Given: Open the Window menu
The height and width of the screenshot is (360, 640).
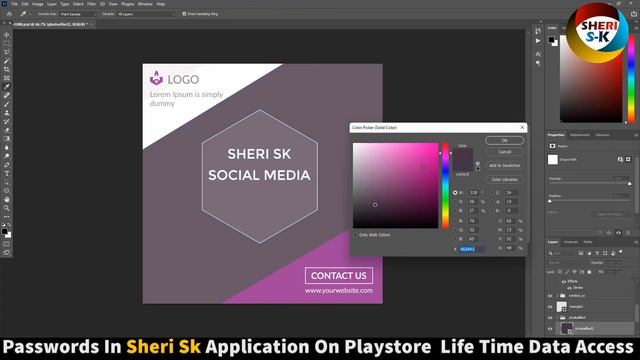Looking at the screenshot, I should coord(145,4).
